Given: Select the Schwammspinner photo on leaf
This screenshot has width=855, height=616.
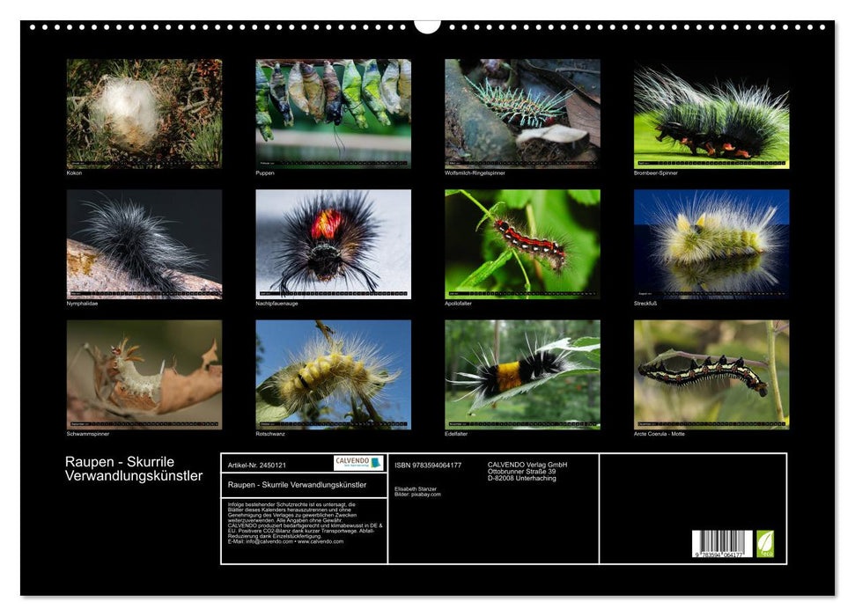Looking at the screenshot, I should click(144, 375).
